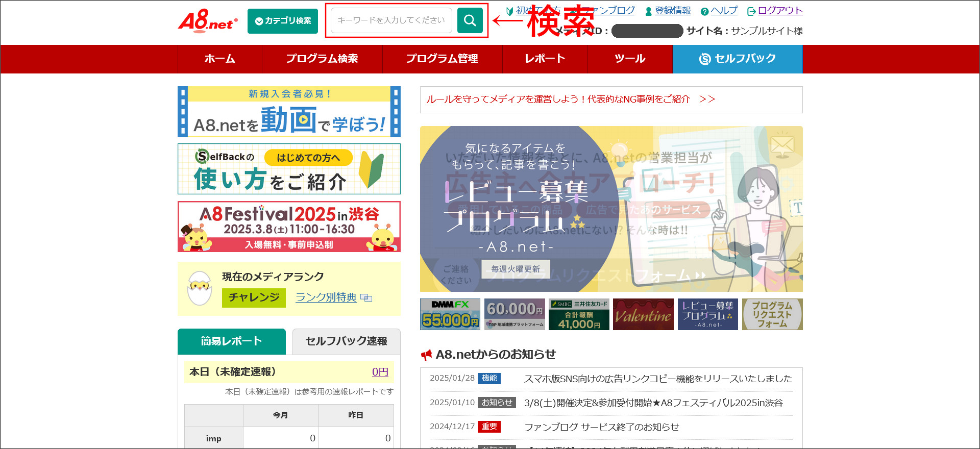Open カテゴリ検索 category search button
The height and width of the screenshot is (449, 980).
click(x=283, y=21)
